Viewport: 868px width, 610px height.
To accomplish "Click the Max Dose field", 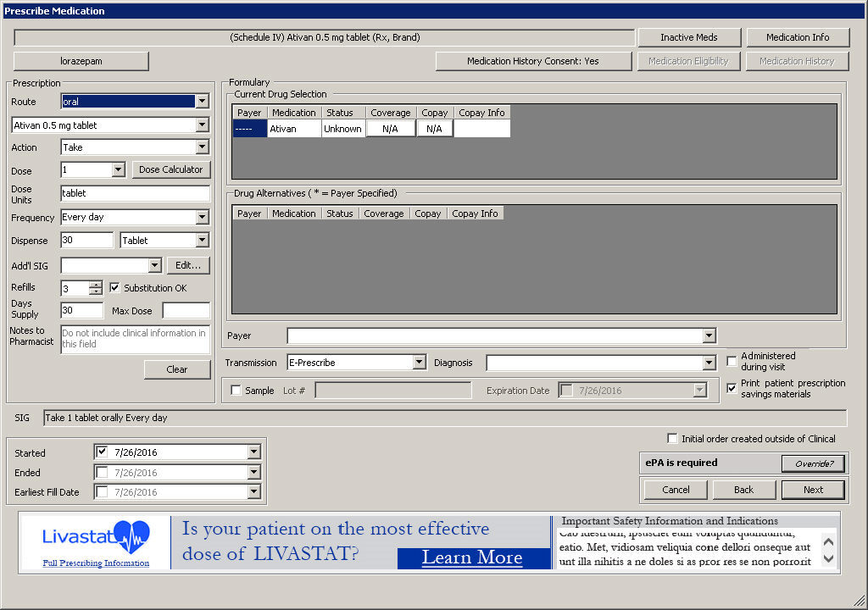I will click(x=186, y=311).
